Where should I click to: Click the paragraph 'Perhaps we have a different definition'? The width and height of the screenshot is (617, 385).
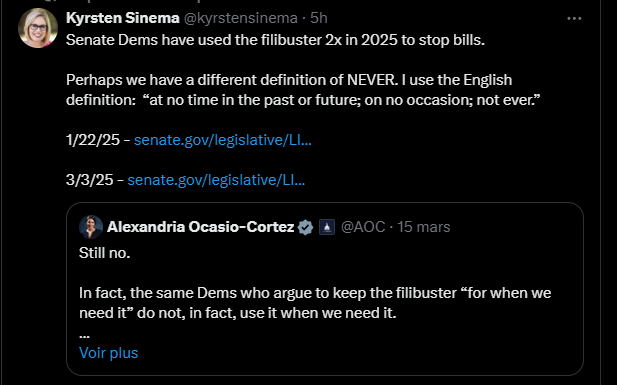tap(303, 90)
